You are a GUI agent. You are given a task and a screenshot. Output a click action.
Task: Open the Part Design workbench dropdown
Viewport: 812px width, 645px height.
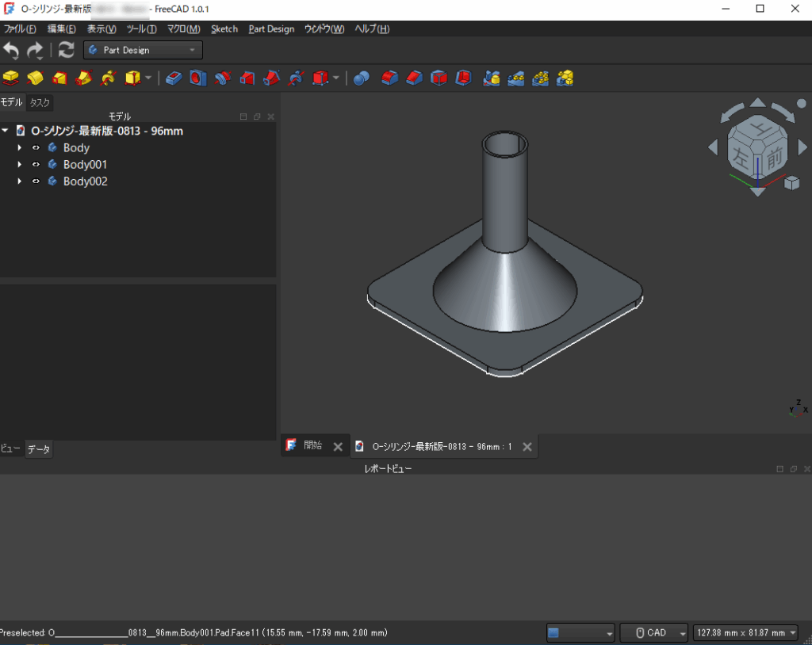click(143, 50)
